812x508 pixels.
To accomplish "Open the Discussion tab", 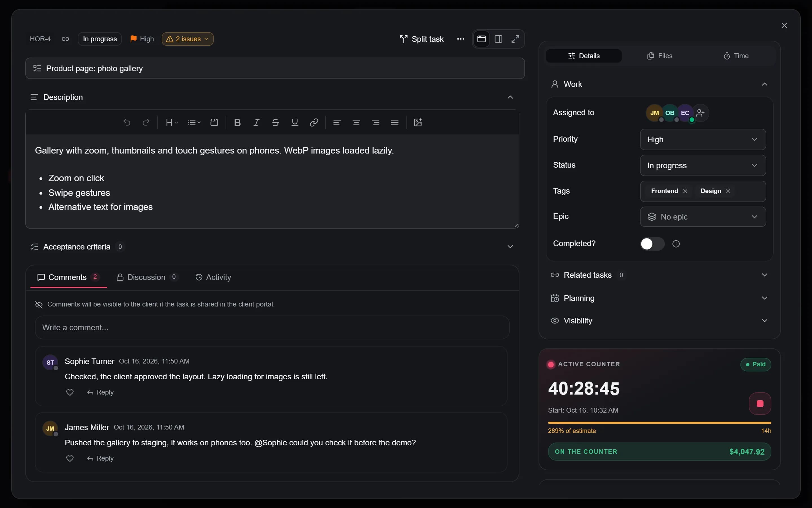I will coord(147,277).
